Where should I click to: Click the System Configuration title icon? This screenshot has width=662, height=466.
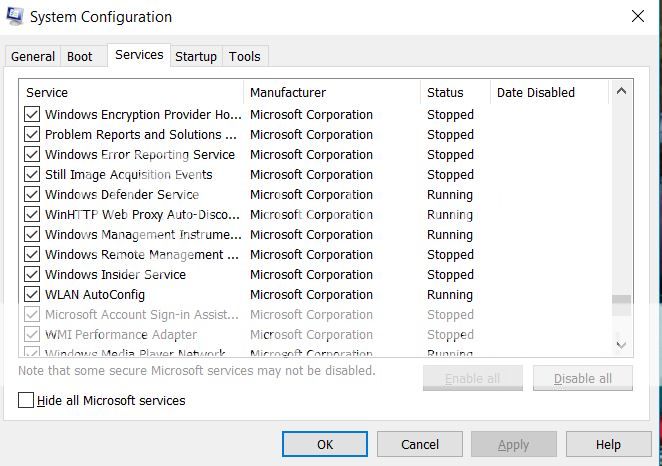coord(15,17)
